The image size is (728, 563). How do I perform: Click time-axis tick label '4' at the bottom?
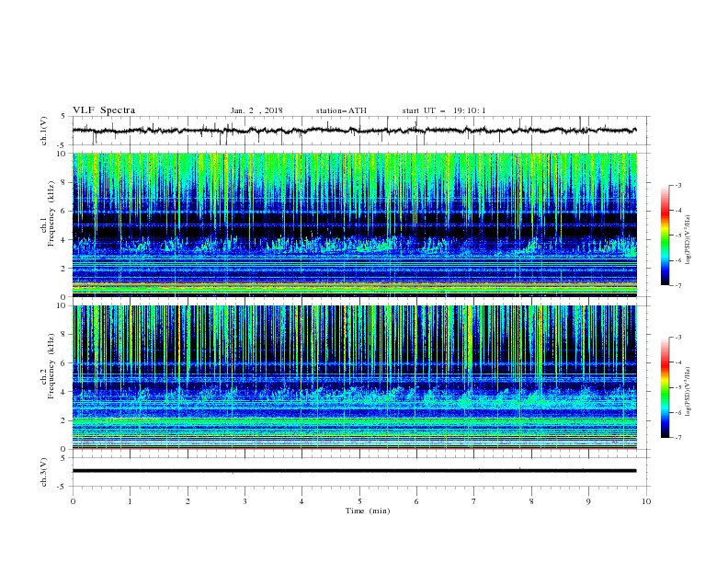301,501
